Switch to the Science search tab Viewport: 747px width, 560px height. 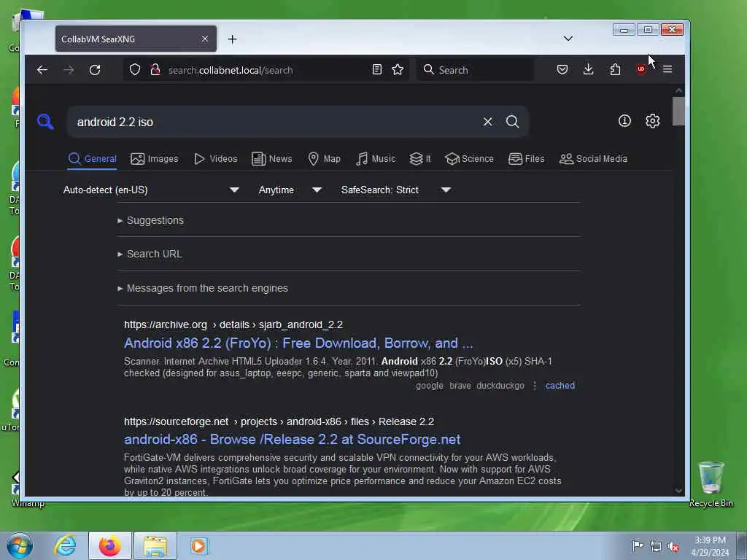[x=469, y=159]
